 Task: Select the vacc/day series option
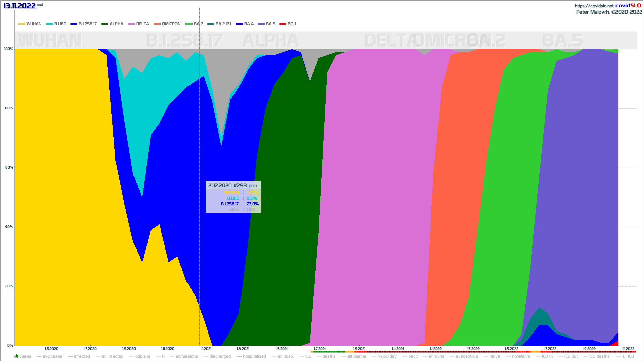(387, 356)
